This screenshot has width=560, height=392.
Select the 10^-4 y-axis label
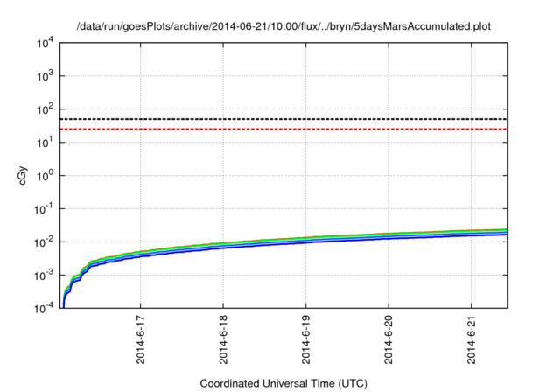pyautogui.click(x=44, y=308)
